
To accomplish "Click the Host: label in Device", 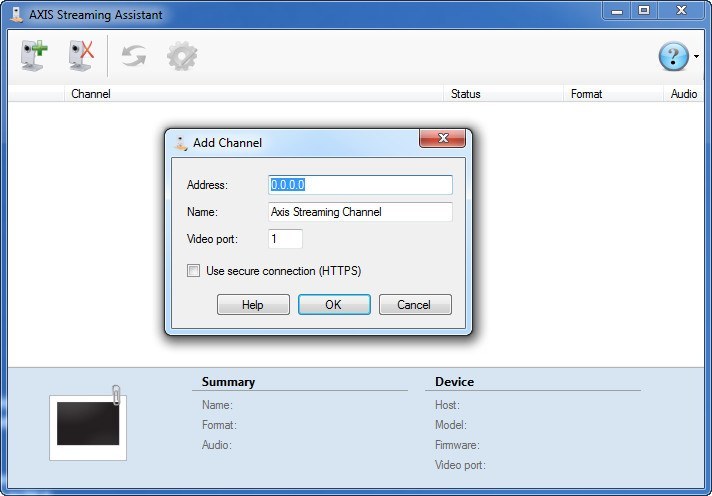I will click(x=447, y=405).
